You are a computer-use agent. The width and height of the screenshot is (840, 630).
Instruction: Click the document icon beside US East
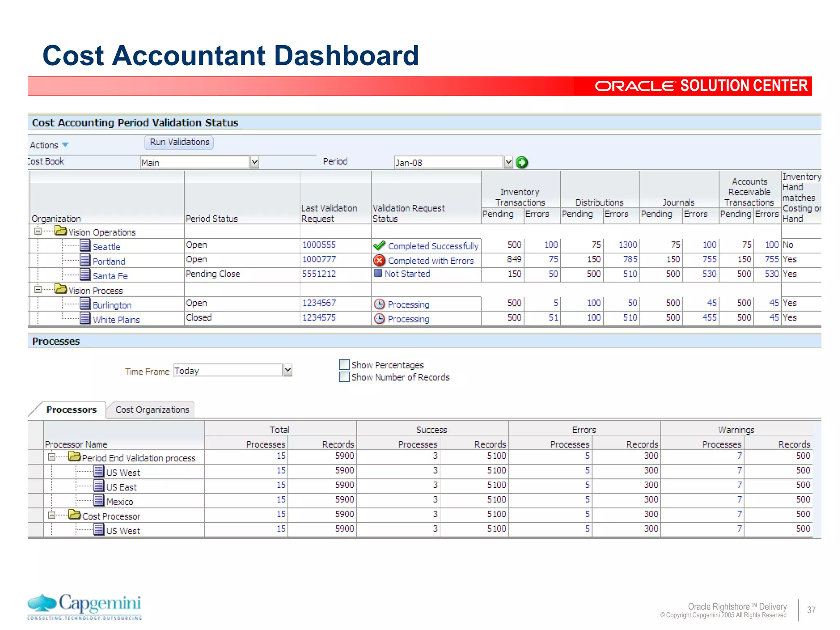click(99, 486)
